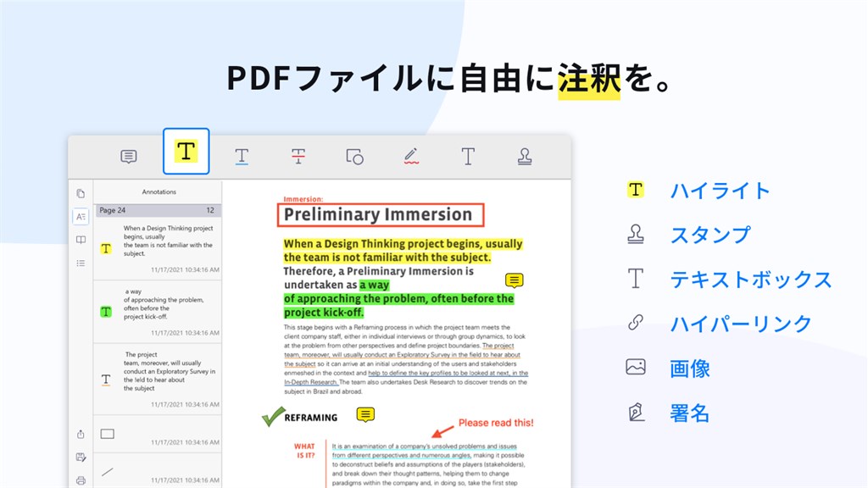Image resolution: width=868 pixels, height=488 pixels.
Task: Click the pen icon beside 署名
Action: pos(636,412)
